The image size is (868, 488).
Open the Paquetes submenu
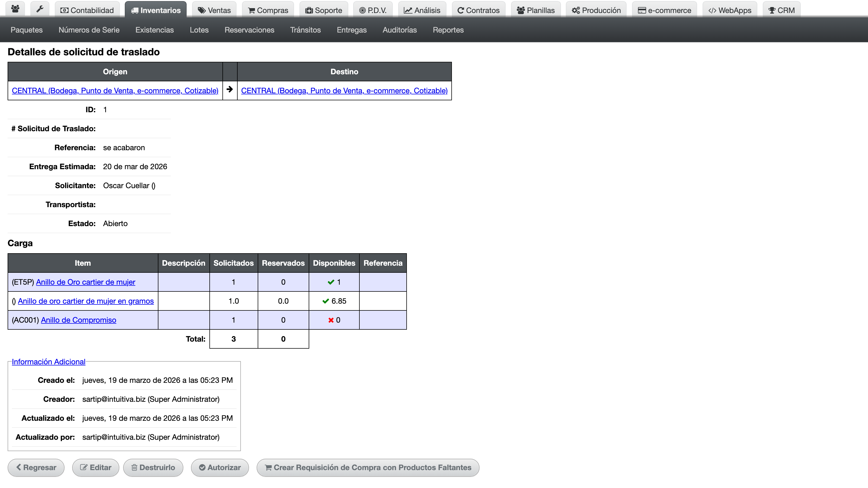pos(27,30)
